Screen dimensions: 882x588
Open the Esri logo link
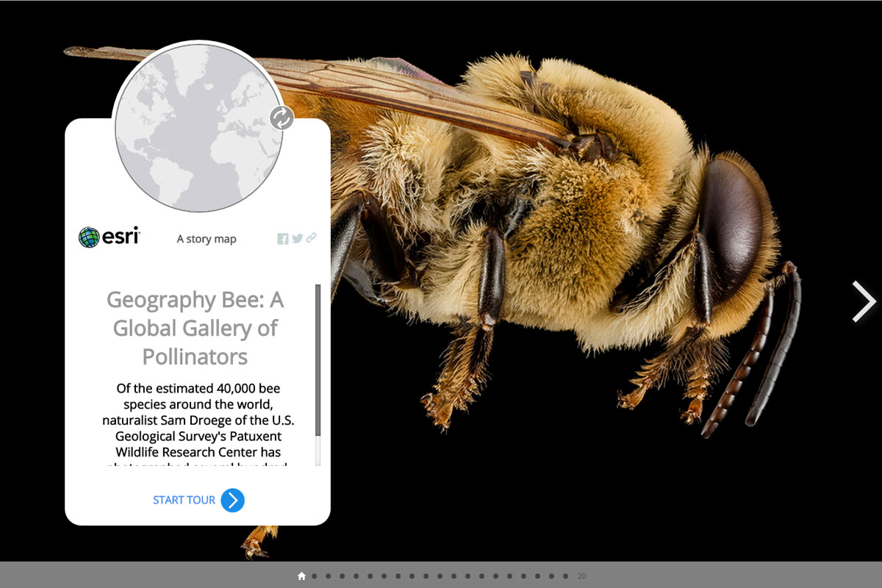(x=109, y=237)
